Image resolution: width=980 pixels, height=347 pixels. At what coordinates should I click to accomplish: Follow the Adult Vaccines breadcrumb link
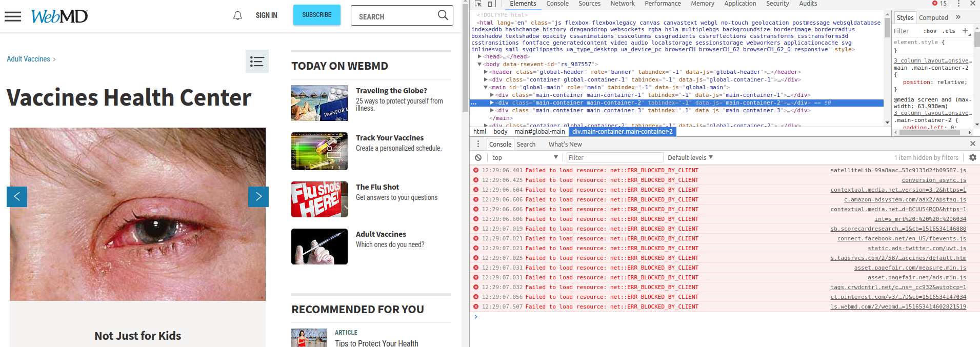(29, 59)
